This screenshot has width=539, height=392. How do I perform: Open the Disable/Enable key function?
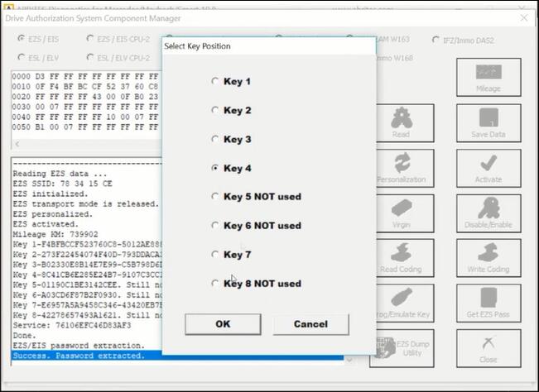pyautogui.click(x=488, y=213)
